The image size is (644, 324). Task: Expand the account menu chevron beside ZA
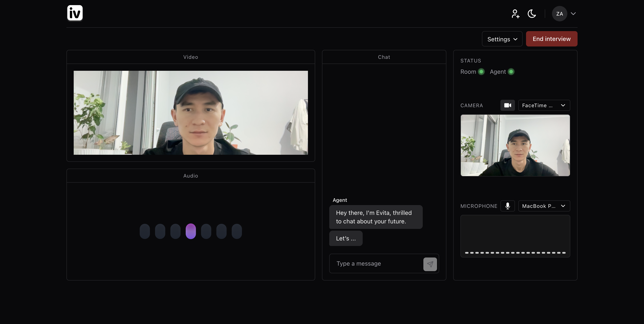click(x=573, y=14)
